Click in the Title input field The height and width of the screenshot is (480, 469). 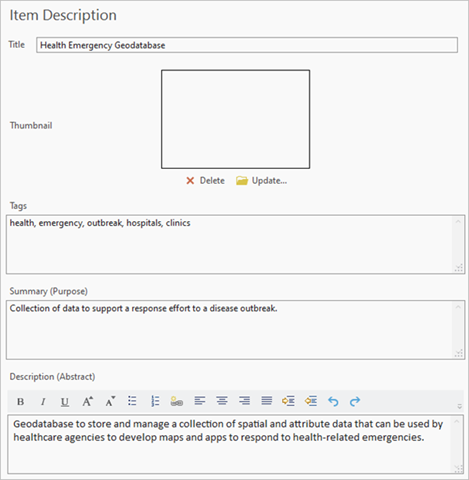click(x=247, y=45)
